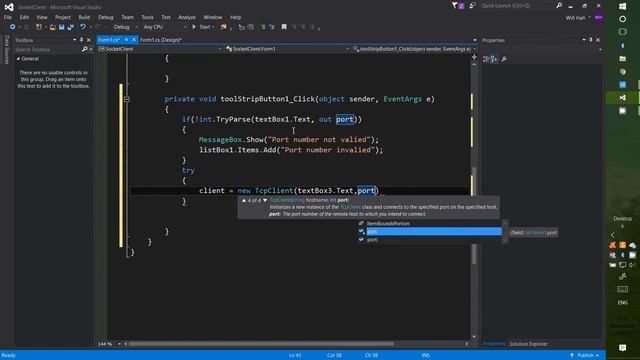The width and height of the screenshot is (640, 360).
Task: Click the Quick Launch search magnifier
Action: [x=559, y=5]
